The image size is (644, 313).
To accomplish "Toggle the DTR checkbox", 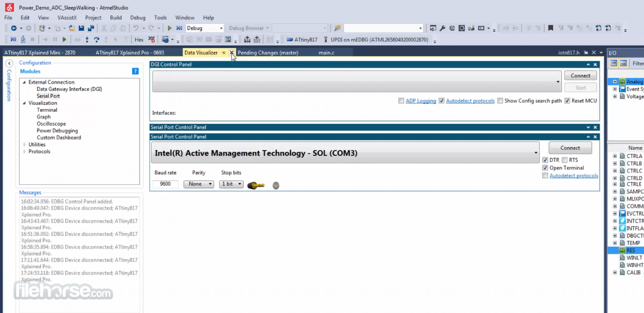I will (545, 160).
